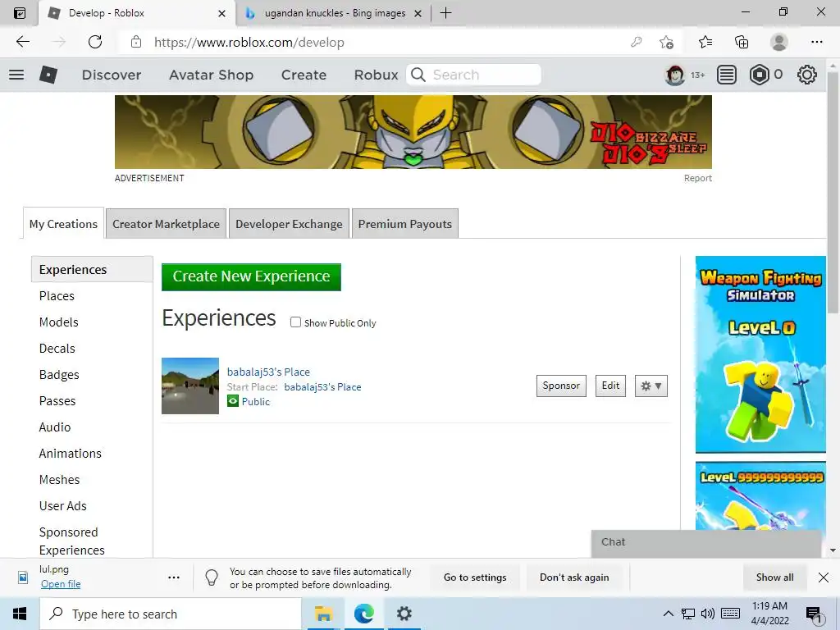Viewport: 840px width, 630px height.
Task: Open the Settings app from taskbar
Action: coord(404,614)
